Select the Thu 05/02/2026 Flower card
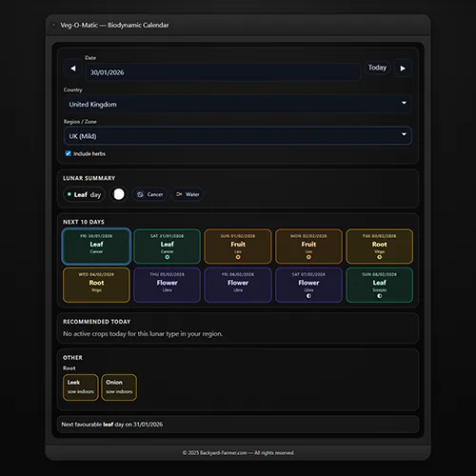 click(x=168, y=285)
